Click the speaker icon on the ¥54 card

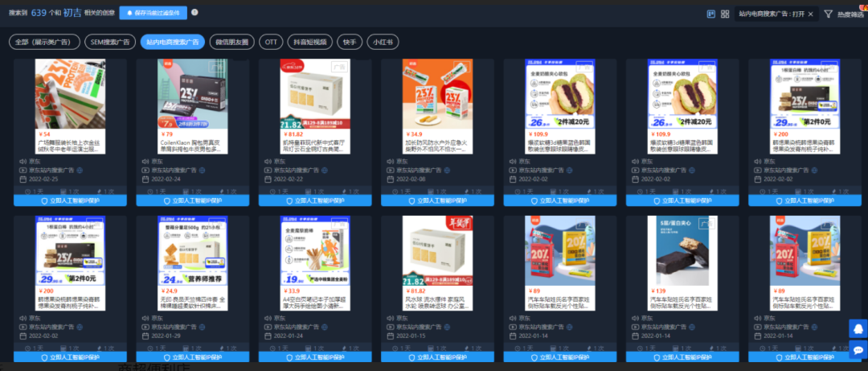point(23,162)
